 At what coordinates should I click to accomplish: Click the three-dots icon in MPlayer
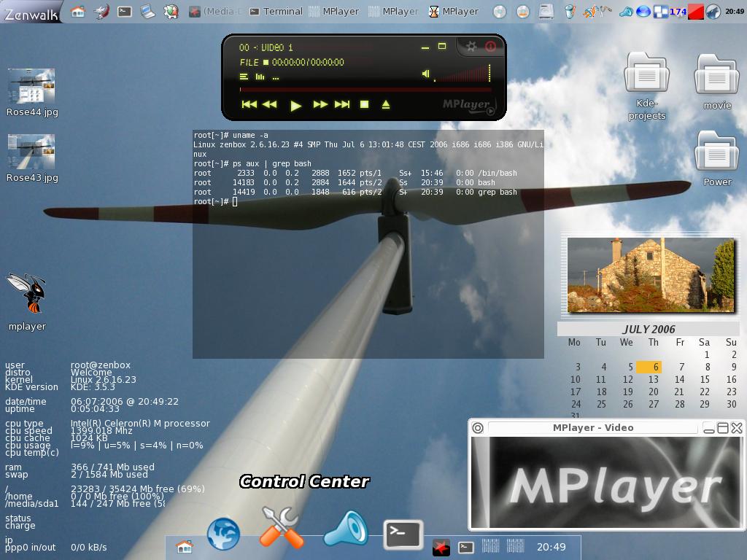(275, 77)
